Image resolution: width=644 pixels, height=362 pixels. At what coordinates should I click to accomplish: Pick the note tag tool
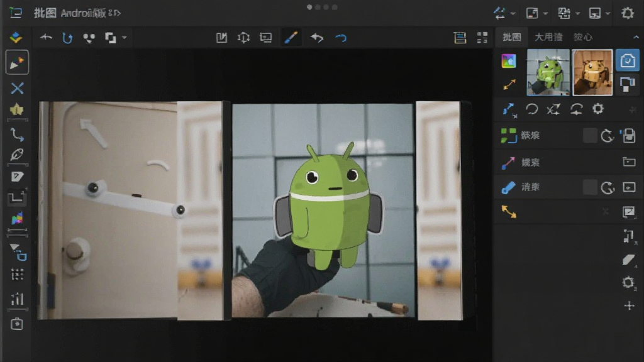[x=17, y=177]
